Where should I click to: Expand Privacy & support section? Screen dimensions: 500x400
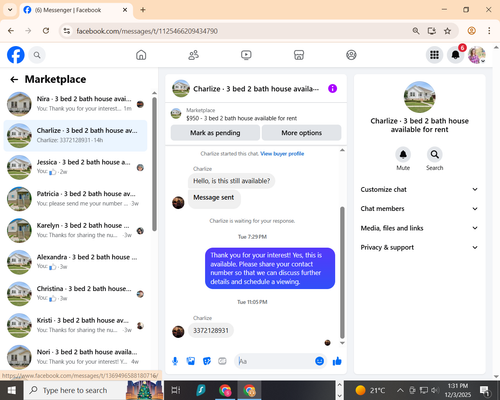click(419, 247)
